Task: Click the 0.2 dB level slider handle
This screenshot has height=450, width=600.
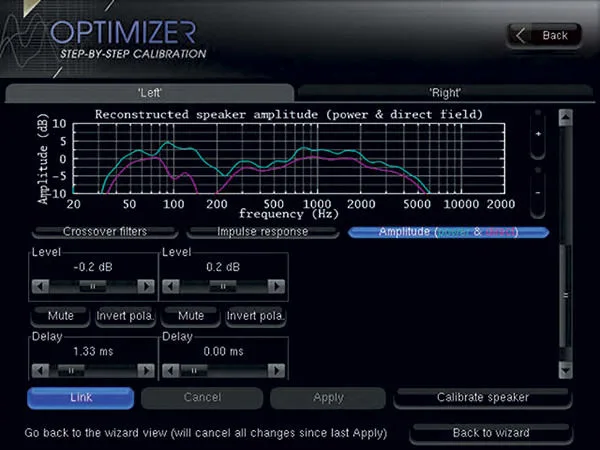Action: [223, 286]
